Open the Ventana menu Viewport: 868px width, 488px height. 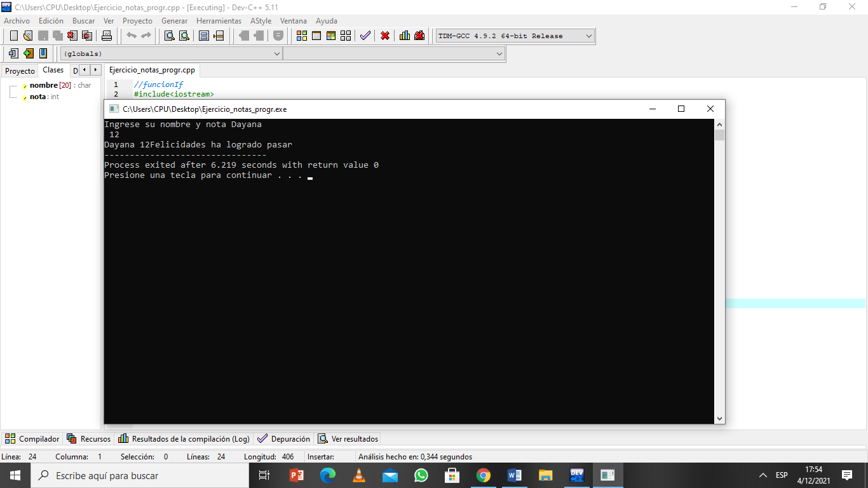tap(293, 21)
